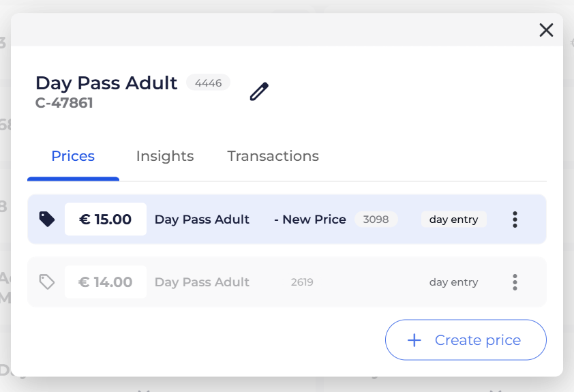Open the three-dot menu for €15.00 price

click(x=515, y=220)
